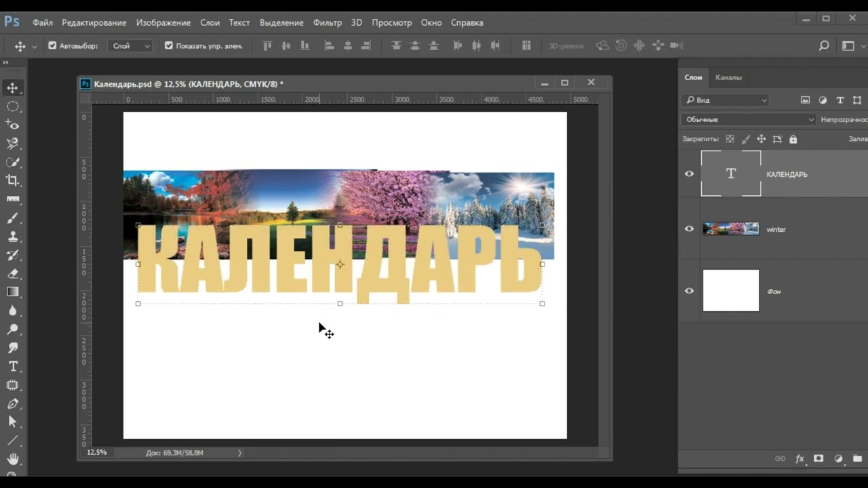
Task: Open the Файл menu
Action: click(x=42, y=22)
